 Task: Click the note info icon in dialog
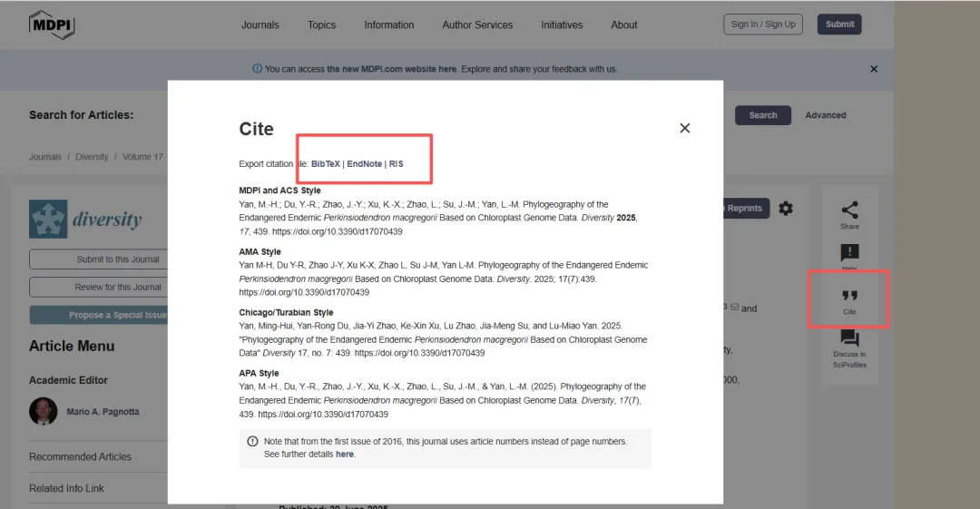coord(252,442)
